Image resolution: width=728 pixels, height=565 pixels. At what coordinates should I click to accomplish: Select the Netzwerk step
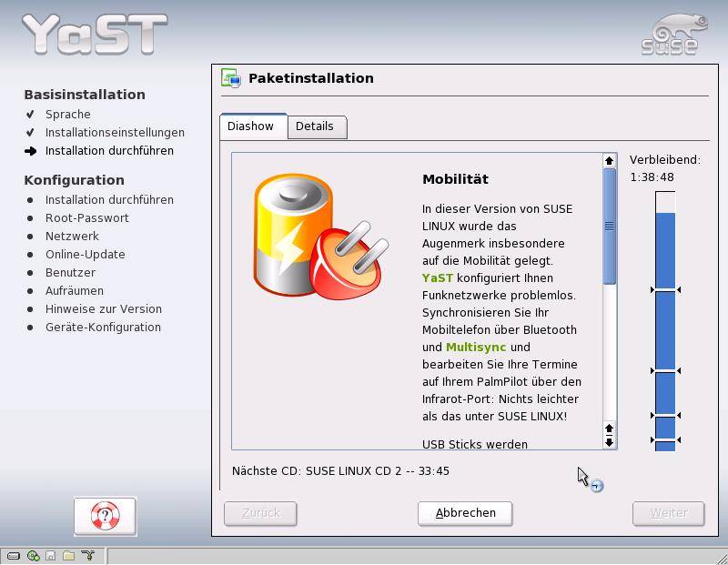pyautogui.click(x=72, y=237)
